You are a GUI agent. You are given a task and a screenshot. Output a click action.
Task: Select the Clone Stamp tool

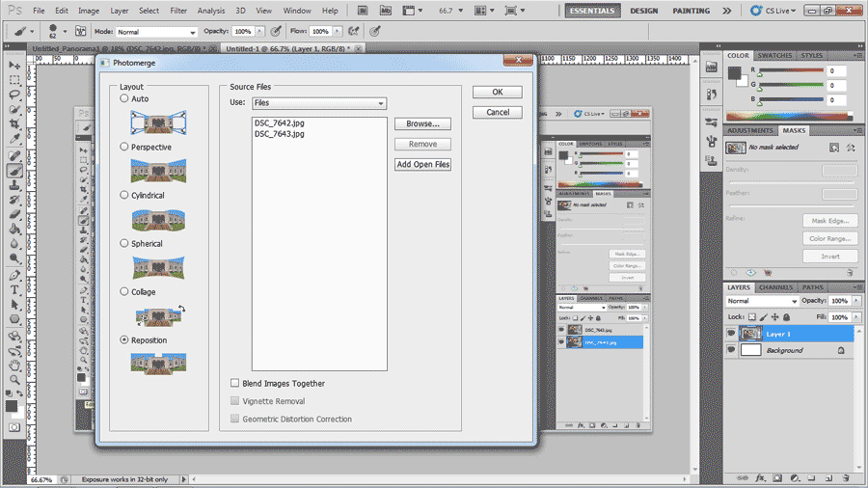14,186
